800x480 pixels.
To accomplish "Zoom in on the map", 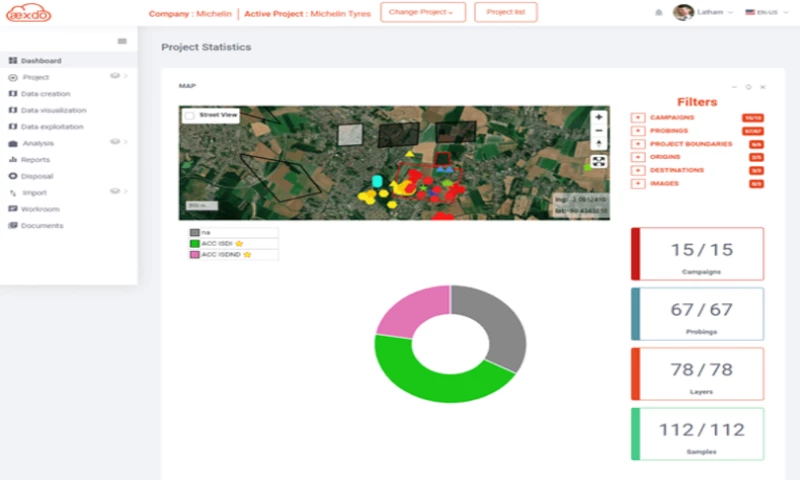I will pyautogui.click(x=599, y=117).
